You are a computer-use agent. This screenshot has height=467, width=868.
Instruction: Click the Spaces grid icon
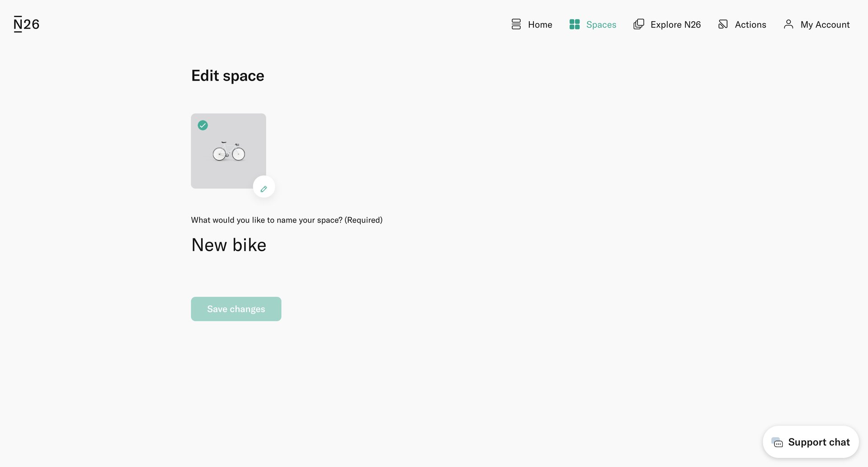pos(574,24)
